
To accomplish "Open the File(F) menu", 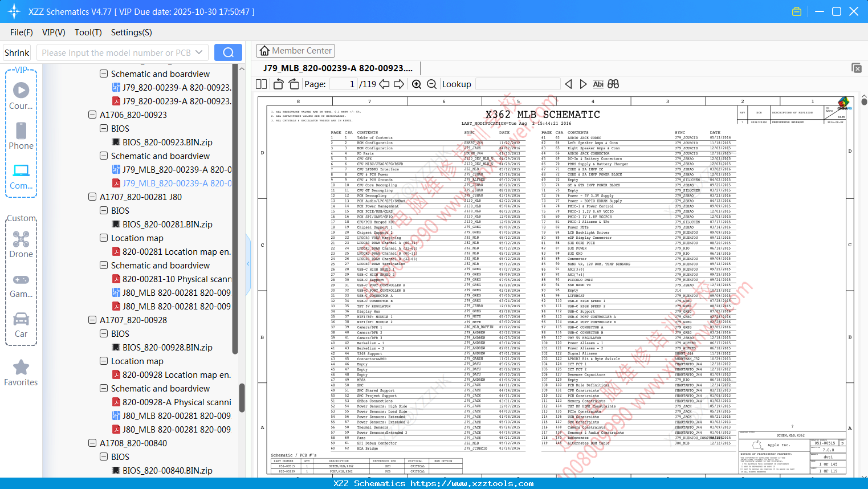I will click(22, 32).
